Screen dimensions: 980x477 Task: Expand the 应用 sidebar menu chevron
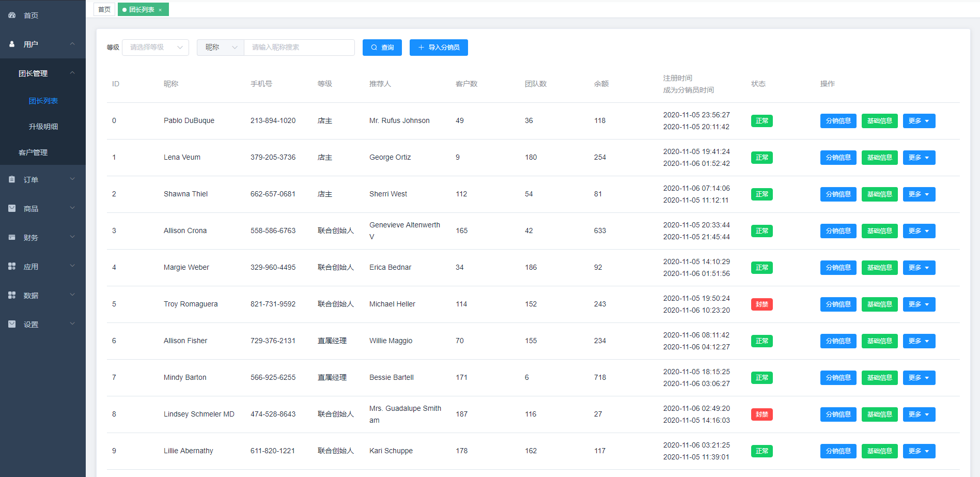(72, 266)
